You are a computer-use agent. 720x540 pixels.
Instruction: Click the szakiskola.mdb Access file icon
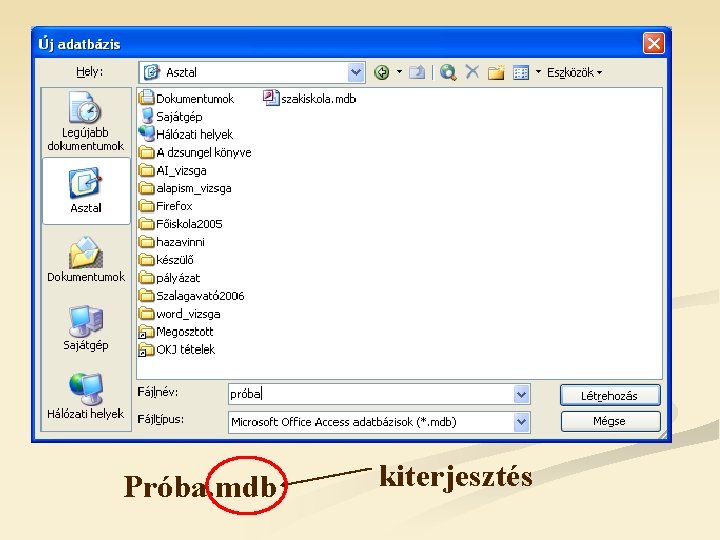point(270,98)
